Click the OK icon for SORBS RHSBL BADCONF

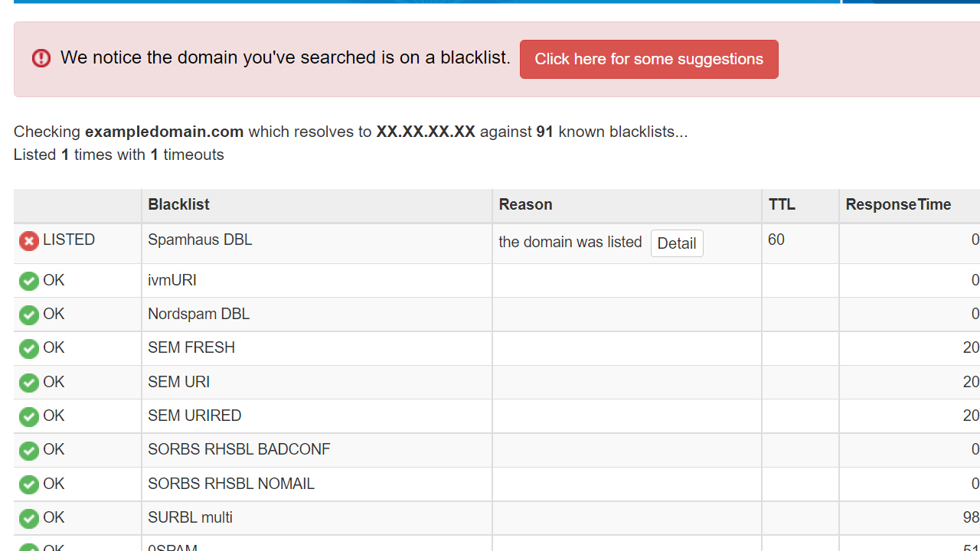(x=29, y=450)
